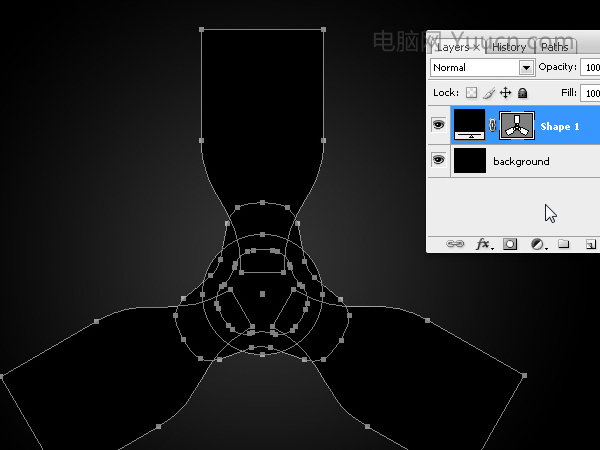Screen dimensions: 600x450
Task: Select the background layer name
Action: tap(521, 161)
